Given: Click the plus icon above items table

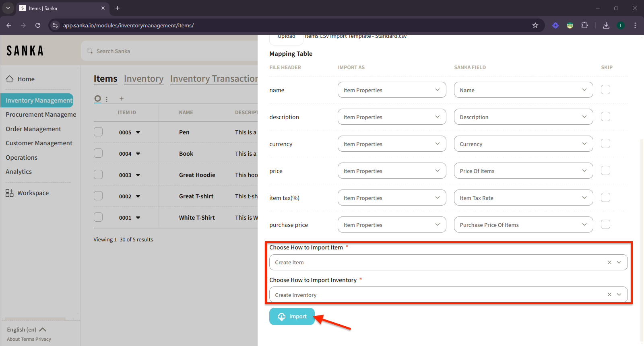Looking at the screenshot, I should [x=121, y=99].
